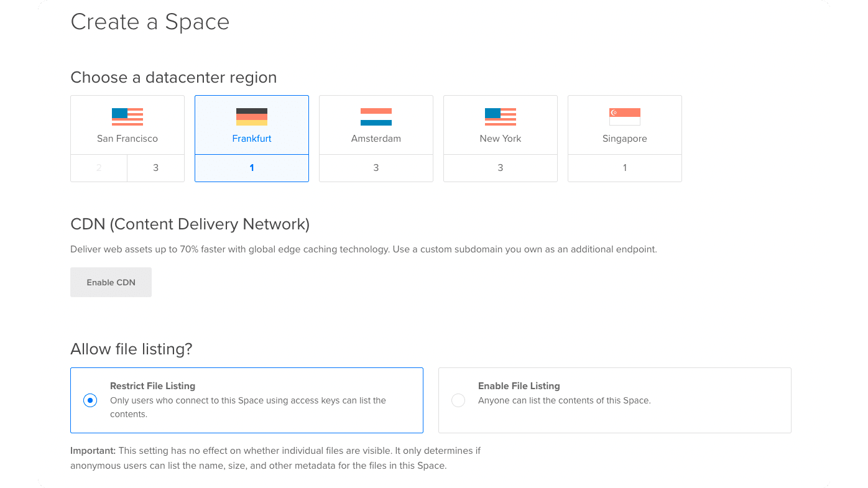This screenshot has height=488, width=868.
Task: Select Frankfurt datacenter number 1
Action: tap(252, 168)
